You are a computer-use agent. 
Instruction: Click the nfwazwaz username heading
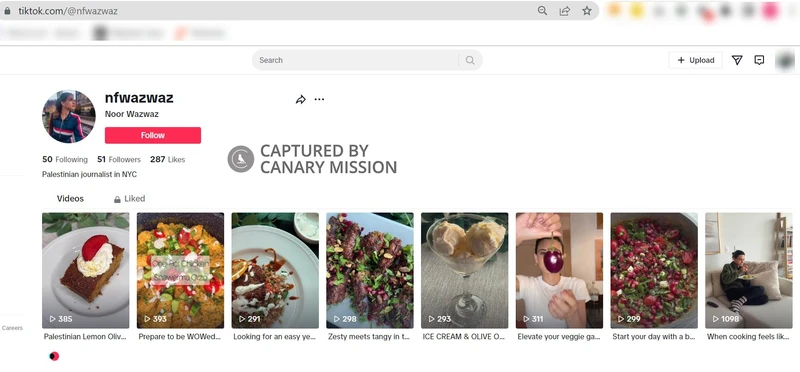click(x=139, y=97)
